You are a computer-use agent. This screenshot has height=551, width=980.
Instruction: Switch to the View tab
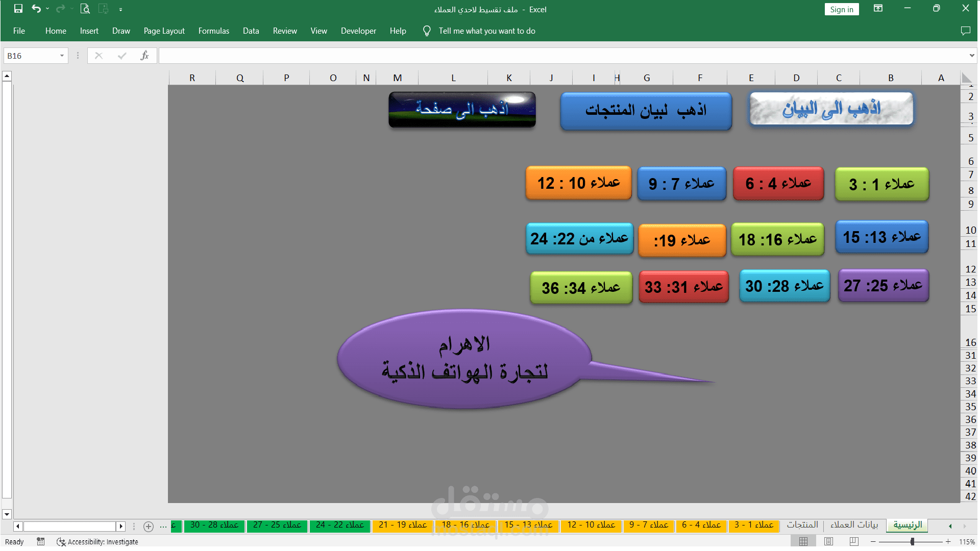(x=318, y=31)
